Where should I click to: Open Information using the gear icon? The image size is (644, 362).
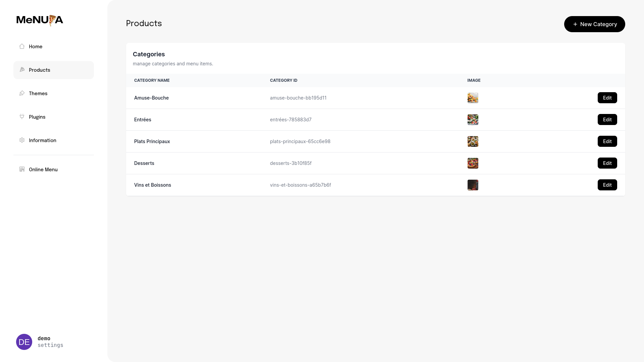click(22, 140)
